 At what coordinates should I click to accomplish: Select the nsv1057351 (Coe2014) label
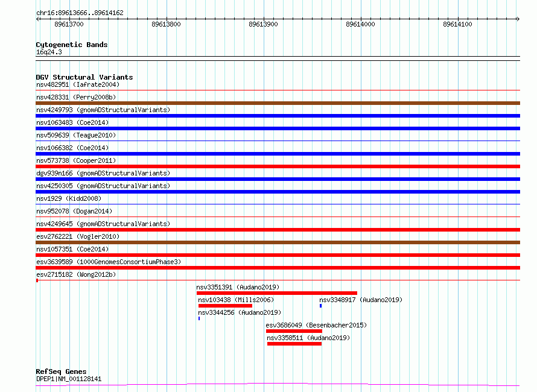coord(72,249)
